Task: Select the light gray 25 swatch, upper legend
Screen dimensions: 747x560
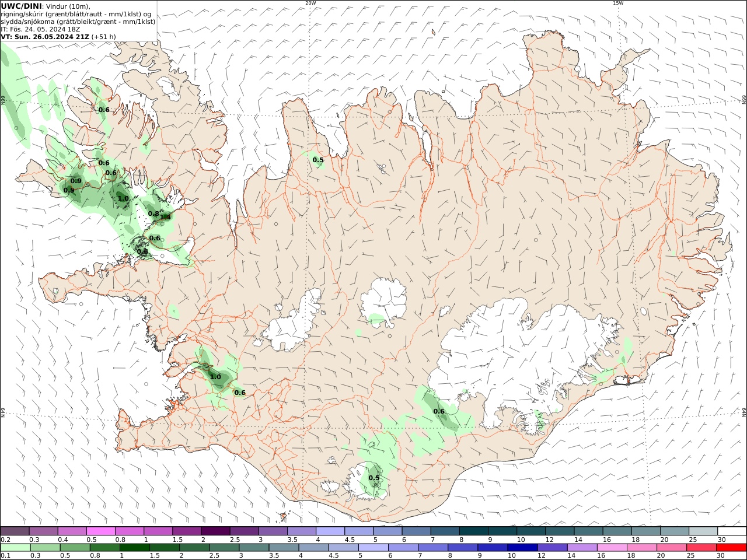Action: click(703, 531)
